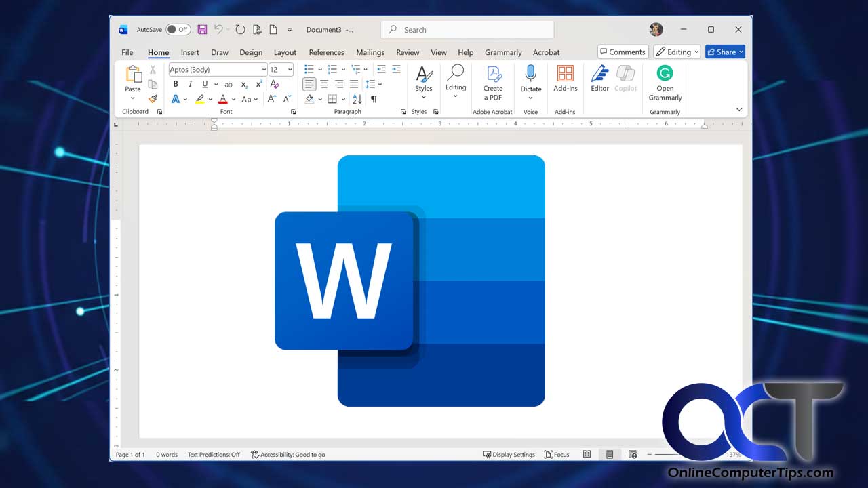Increase font size with the larger A
868x488 pixels.
pos(271,99)
